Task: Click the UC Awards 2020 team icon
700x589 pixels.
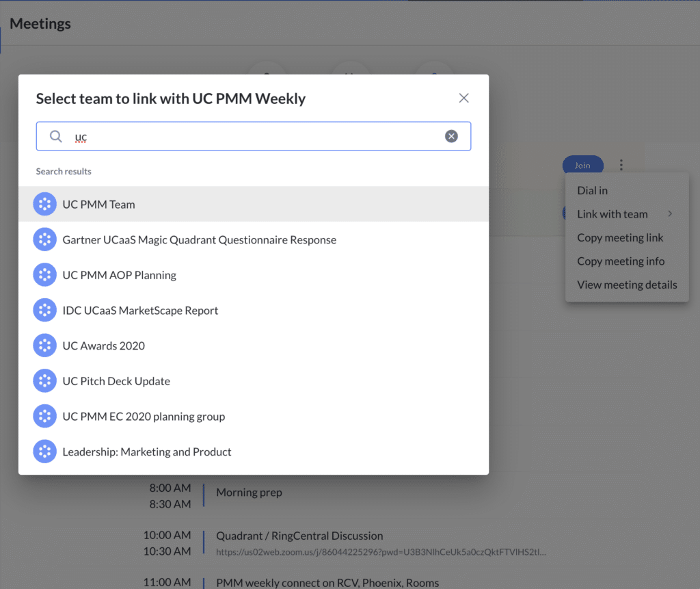Action: [44, 345]
